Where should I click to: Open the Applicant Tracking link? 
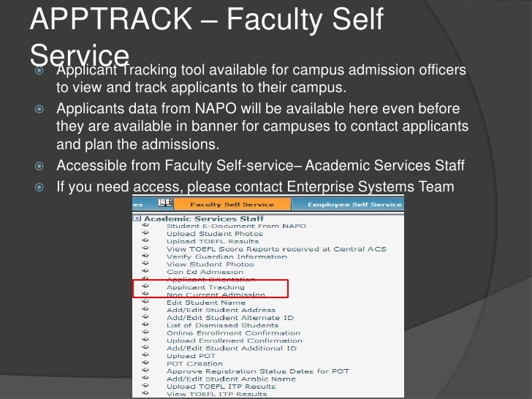click(205, 287)
